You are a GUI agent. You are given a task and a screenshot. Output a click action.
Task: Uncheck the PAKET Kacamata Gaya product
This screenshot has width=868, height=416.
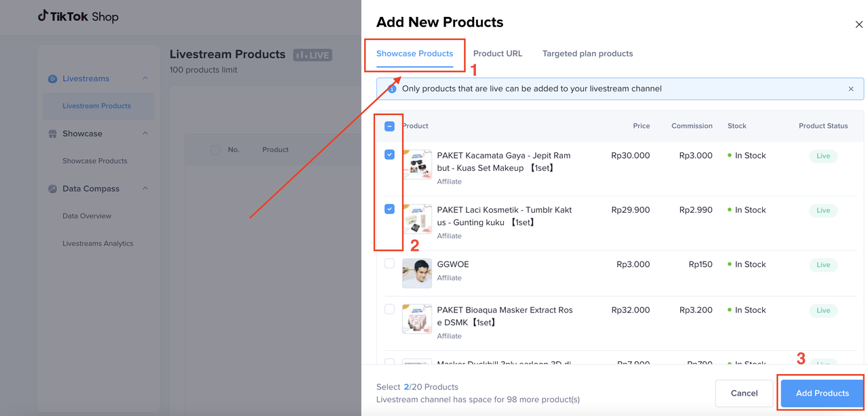pyautogui.click(x=389, y=154)
